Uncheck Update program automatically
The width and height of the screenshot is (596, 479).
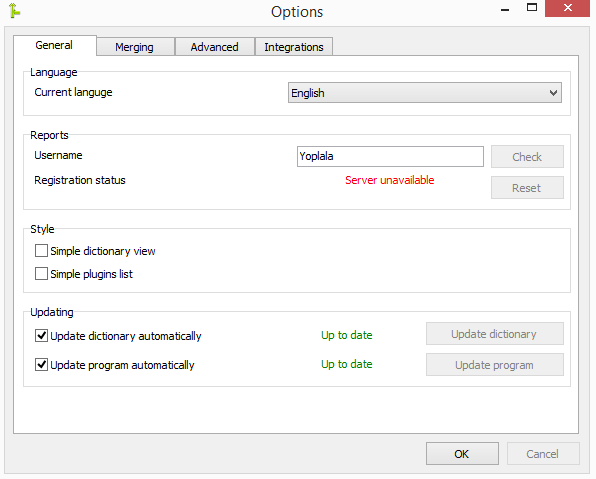point(41,365)
